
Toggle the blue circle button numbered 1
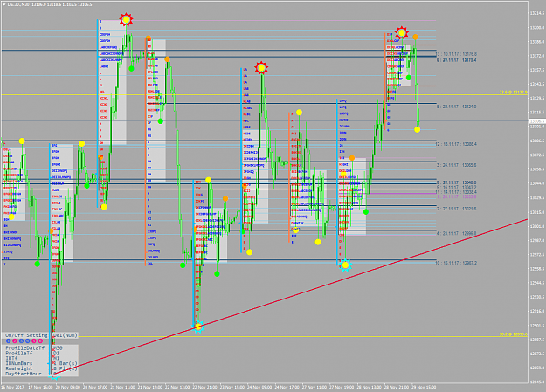[x=9, y=340]
